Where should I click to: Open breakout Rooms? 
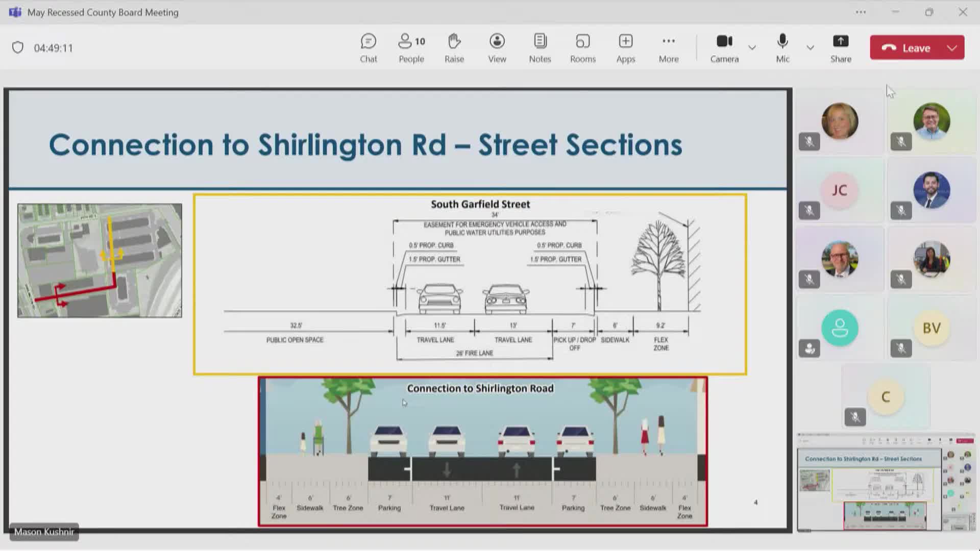[582, 48]
